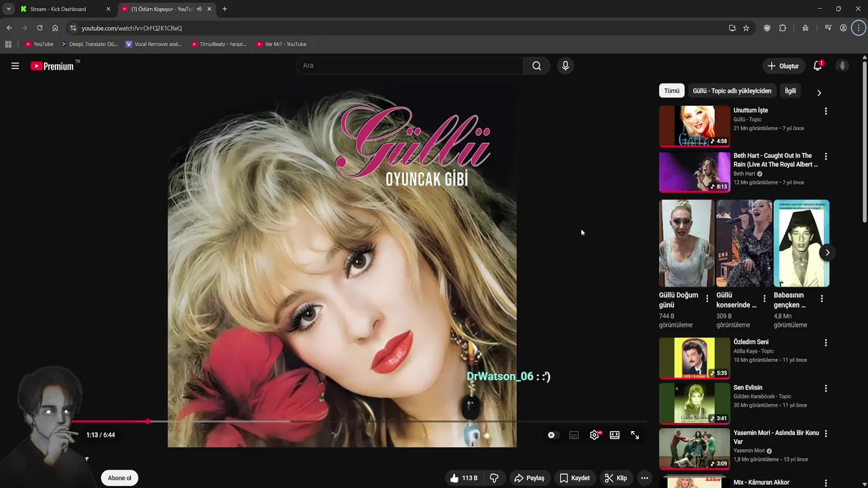Open the YouTube hamburger guide menu
The width and height of the screenshot is (868, 488).
tap(15, 66)
